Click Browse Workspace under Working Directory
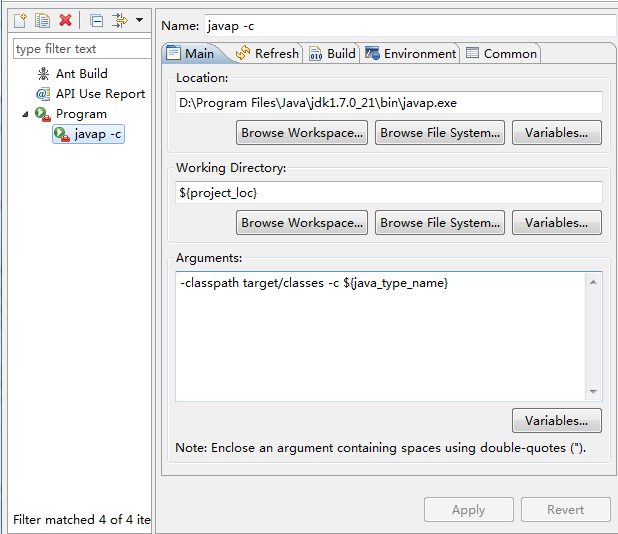The width and height of the screenshot is (618, 534). [302, 223]
